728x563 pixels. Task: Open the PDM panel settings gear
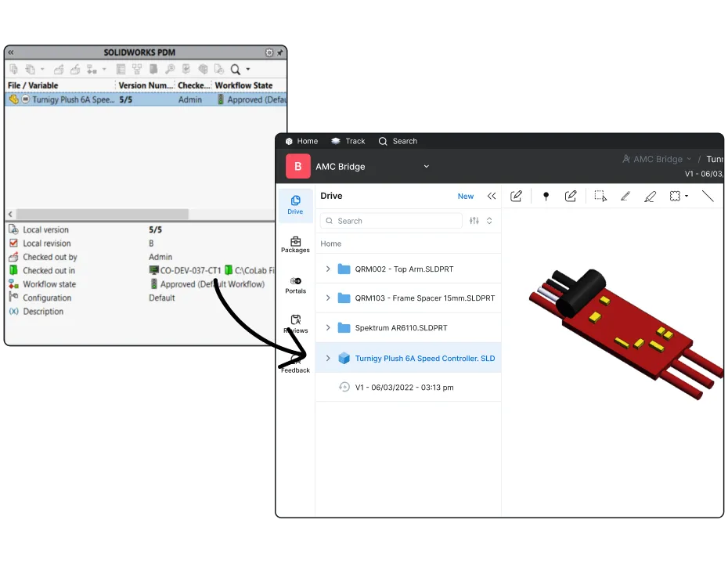click(x=268, y=52)
